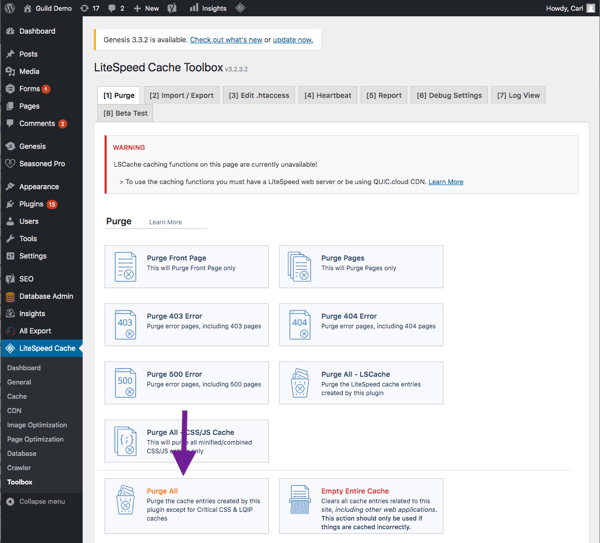Click the 403 error page icon
This screenshot has width=600, height=543.
126,325
